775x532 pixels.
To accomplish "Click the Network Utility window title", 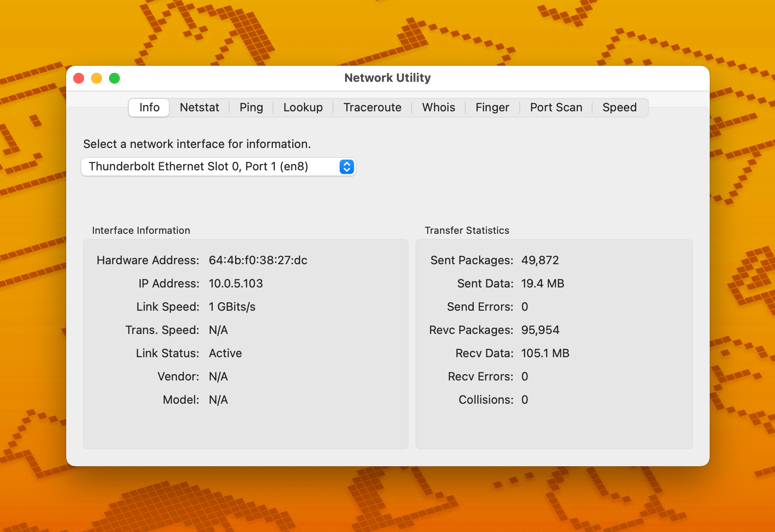I will (387, 78).
